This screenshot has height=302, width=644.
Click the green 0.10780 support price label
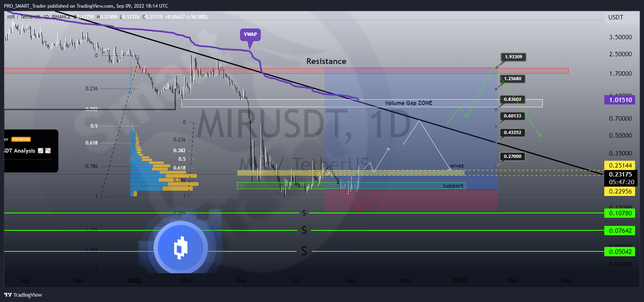coord(620,213)
